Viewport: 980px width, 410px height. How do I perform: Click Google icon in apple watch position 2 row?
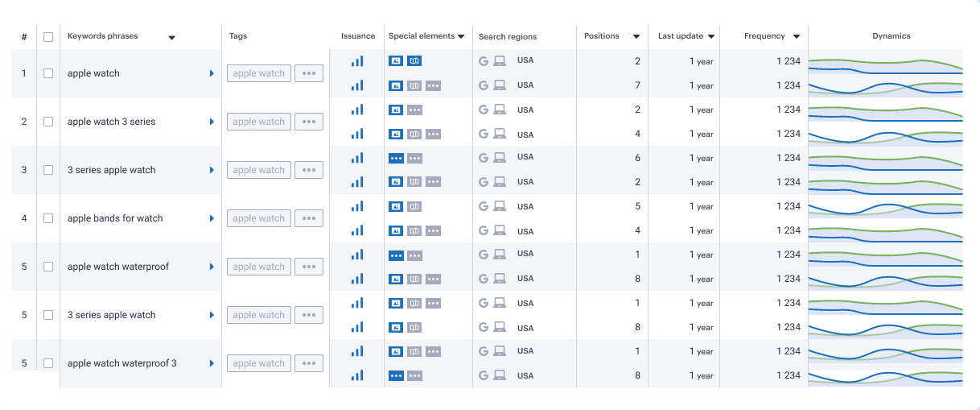[x=484, y=60]
